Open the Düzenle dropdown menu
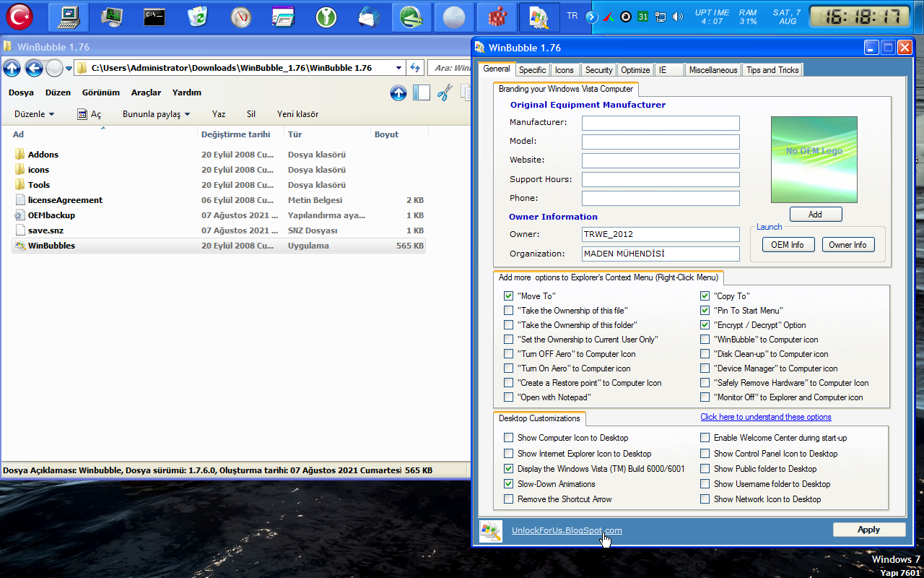Viewport: 924px width, 578px height. click(35, 114)
